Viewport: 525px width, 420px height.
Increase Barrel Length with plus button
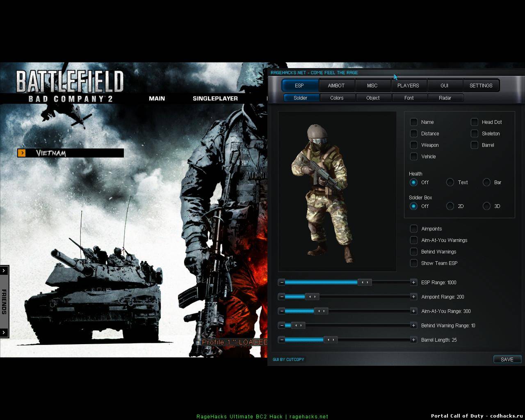tap(413, 340)
